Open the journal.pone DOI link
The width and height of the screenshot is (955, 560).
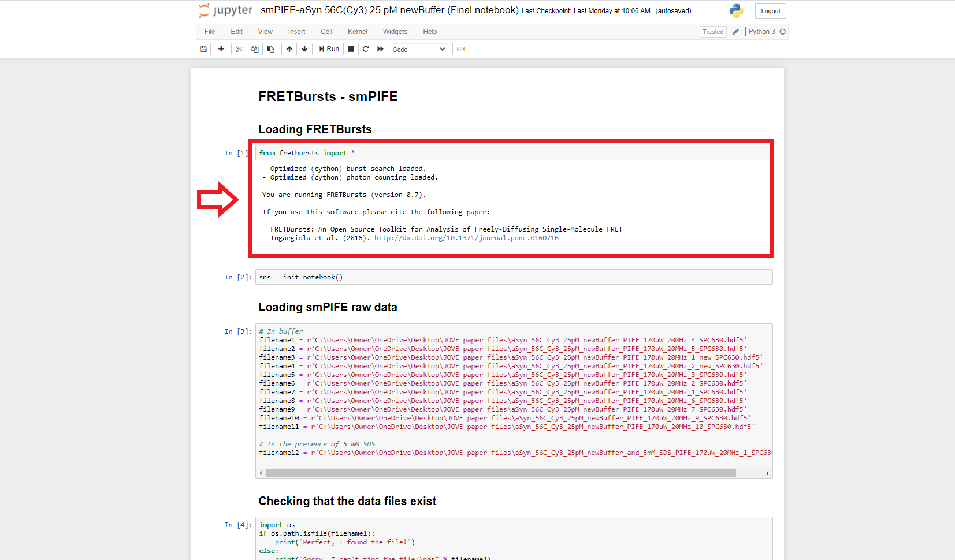coord(466,238)
